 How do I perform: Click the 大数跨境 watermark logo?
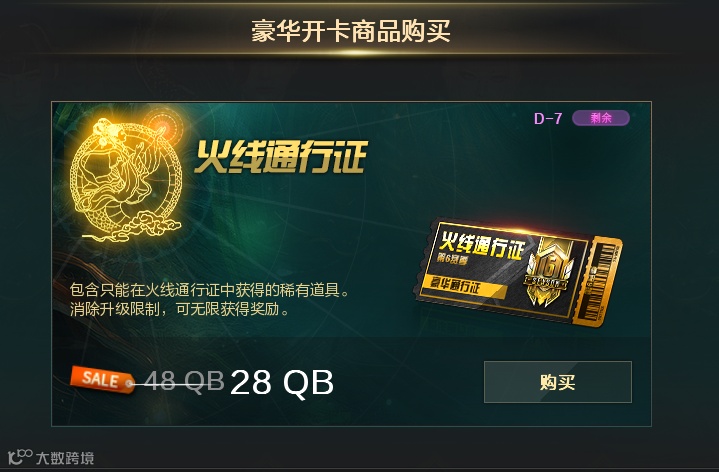click(51, 457)
